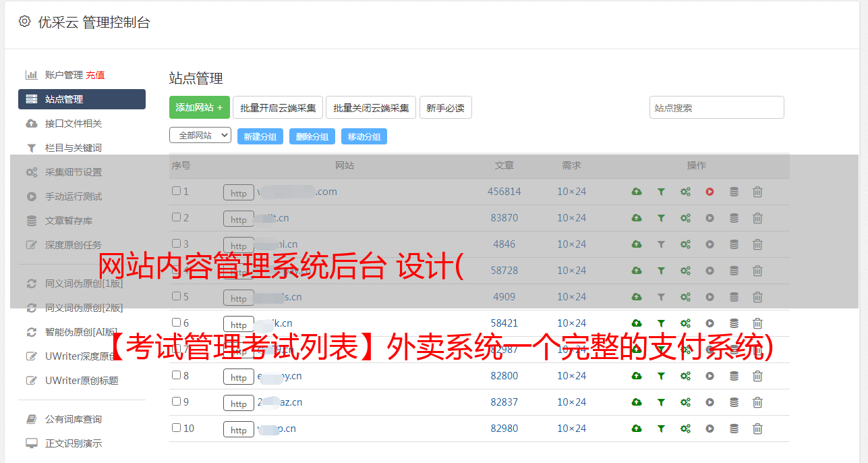Click the 站点搜索 search field
868x463 pixels.
tap(716, 107)
